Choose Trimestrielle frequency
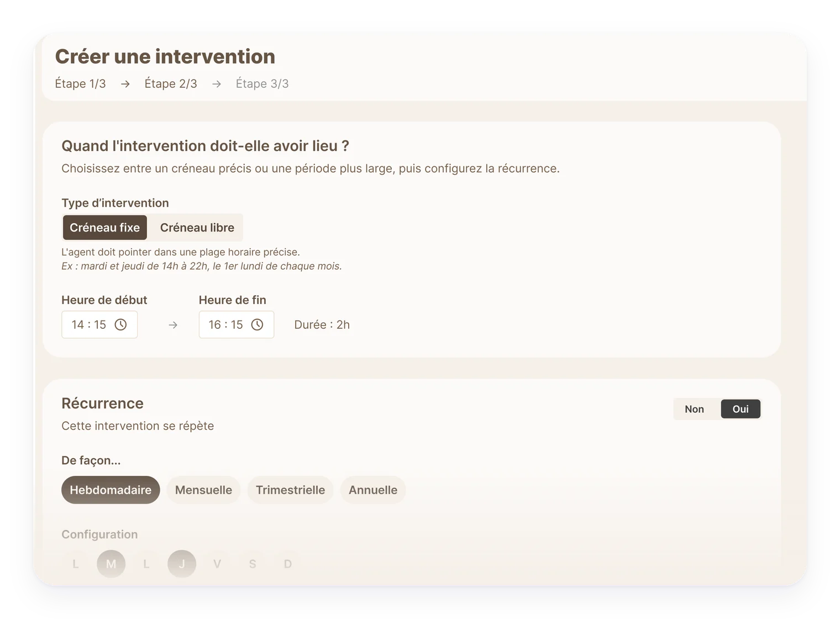The image size is (840, 619). tap(290, 490)
